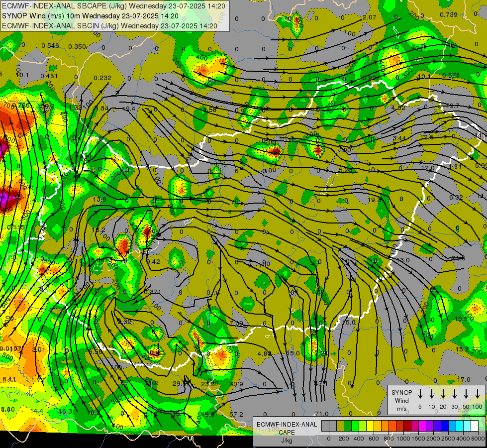Viewport: 487px width, 448px height.
Task: Pick the white swatch ending the CAPE scale
Action: point(474,426)
